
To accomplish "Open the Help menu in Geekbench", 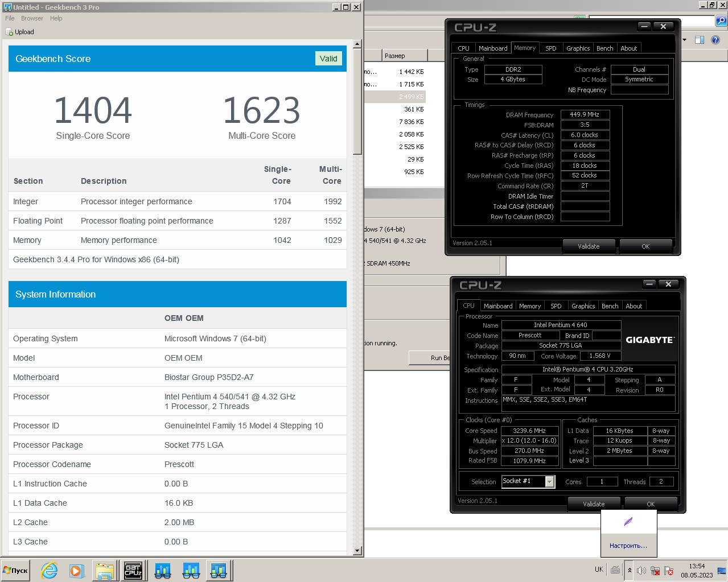I will [56, 18].
